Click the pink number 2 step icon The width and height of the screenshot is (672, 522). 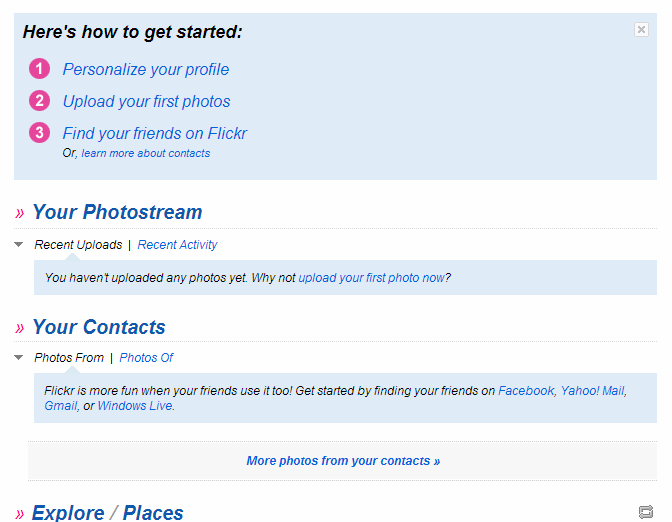pos(39,101)
